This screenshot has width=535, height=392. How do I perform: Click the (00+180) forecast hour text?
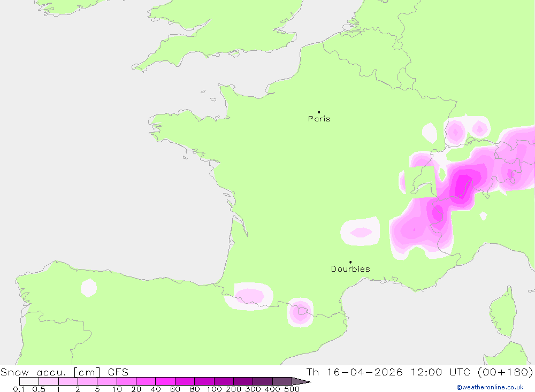[505, 372]
